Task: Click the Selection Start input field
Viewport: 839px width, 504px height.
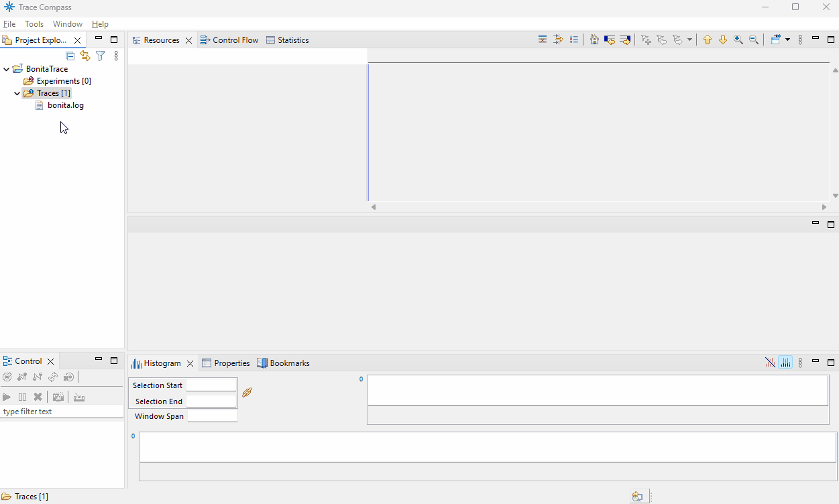Action: click(x=212, y=385)
